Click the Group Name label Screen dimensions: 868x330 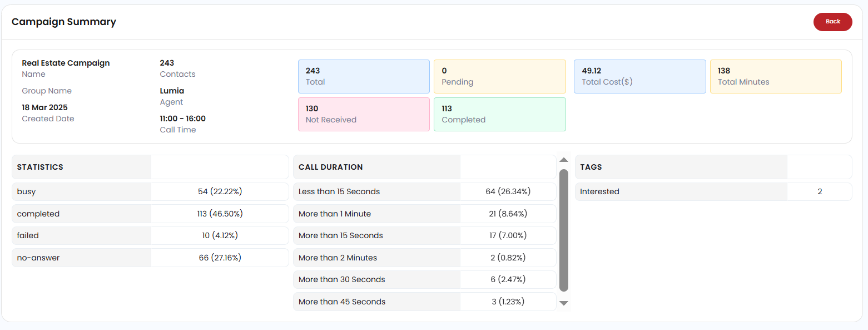coord(47,91)
